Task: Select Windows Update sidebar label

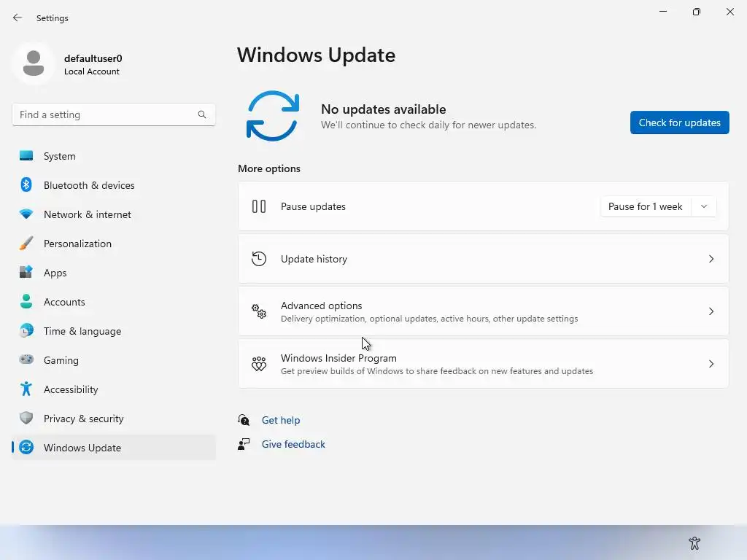Action: [82, 448]
